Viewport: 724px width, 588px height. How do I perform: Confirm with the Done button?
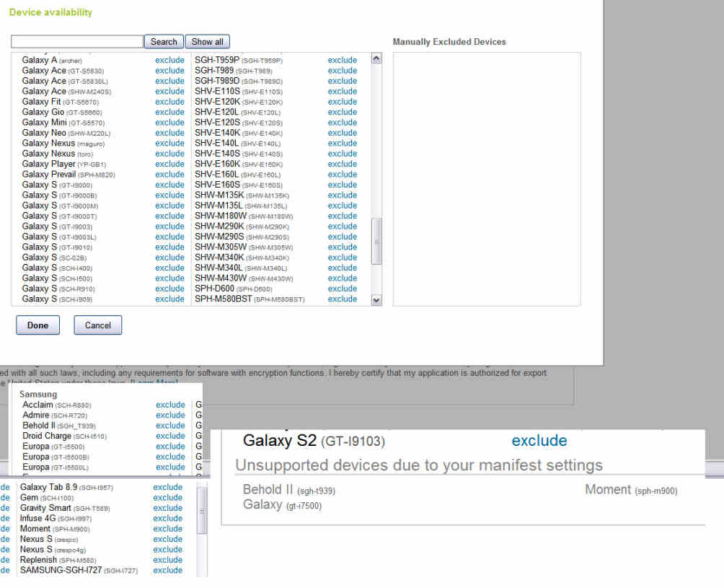(38, 325)
